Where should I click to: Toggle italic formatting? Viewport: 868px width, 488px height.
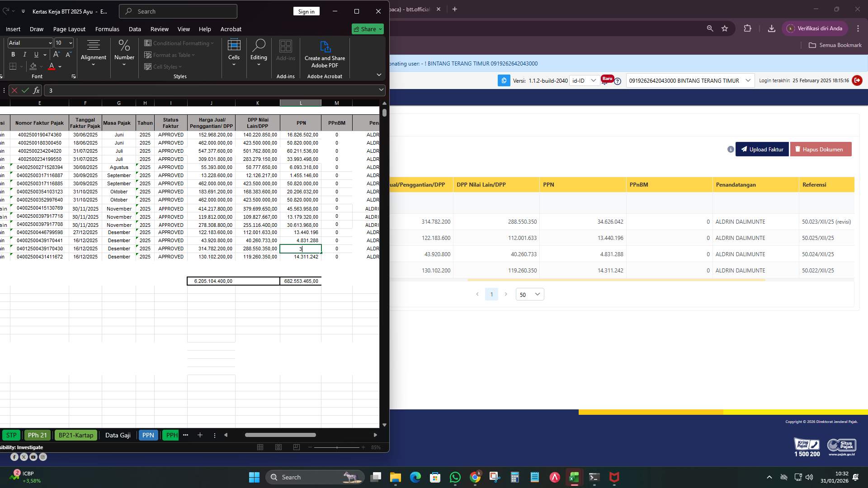24,54
